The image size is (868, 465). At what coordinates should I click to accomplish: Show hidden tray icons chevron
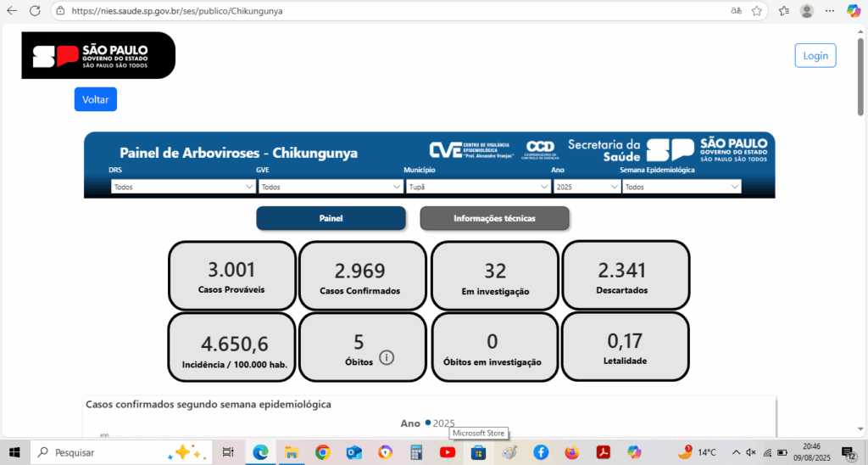click(736, 452)
